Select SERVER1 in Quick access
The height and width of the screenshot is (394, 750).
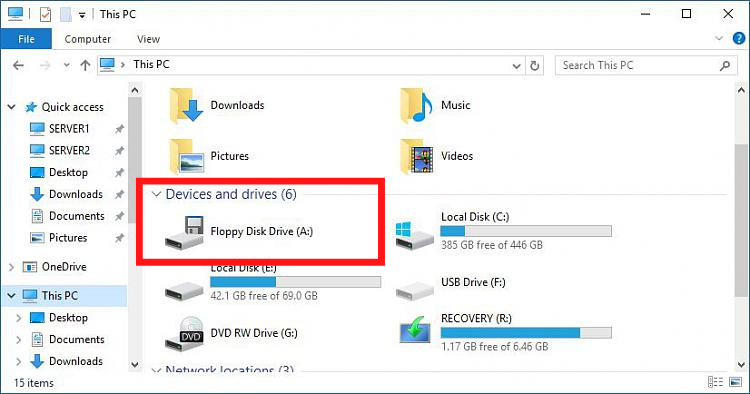(x=69, y=129)
